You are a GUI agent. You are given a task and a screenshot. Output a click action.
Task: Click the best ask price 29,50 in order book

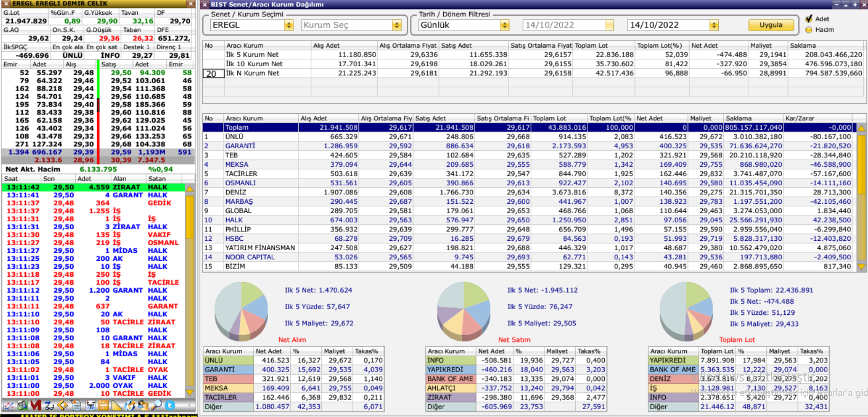pyautogui.click(x=121, y=72)
